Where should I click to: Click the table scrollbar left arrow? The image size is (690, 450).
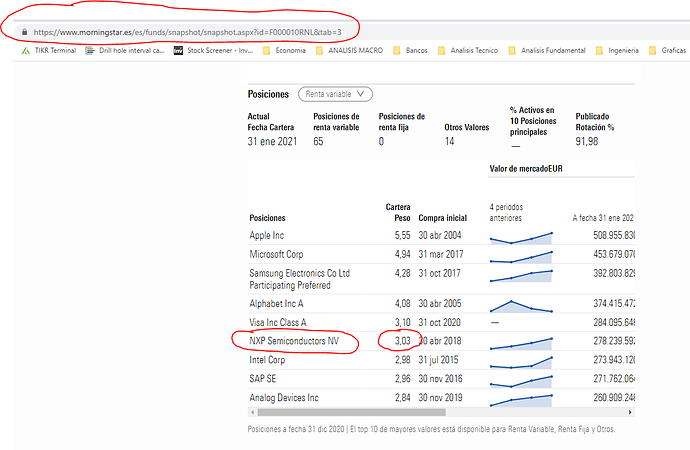click(253, 412)
